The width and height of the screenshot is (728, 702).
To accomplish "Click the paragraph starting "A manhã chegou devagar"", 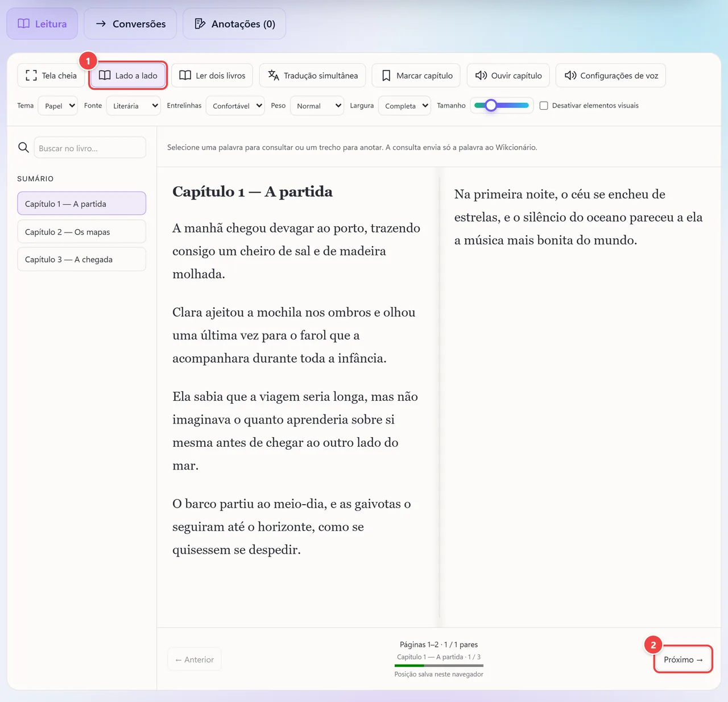I will coord(296,251).
